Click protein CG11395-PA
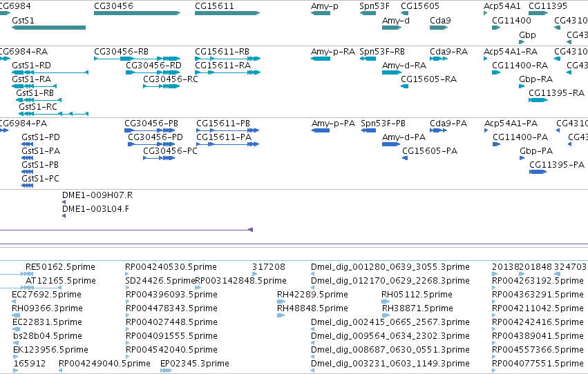The width and height of the screenshot is (588, 374). pos(557,165)
